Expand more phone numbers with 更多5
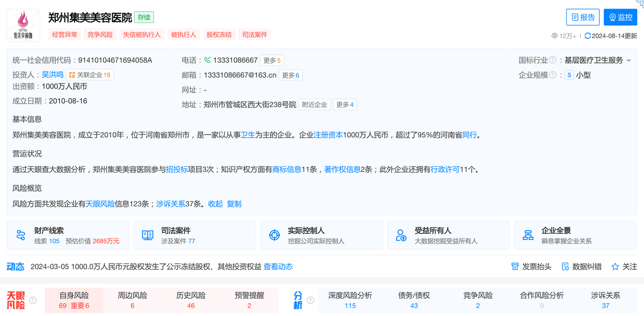 pyautogui.click(x=273, y=60)
